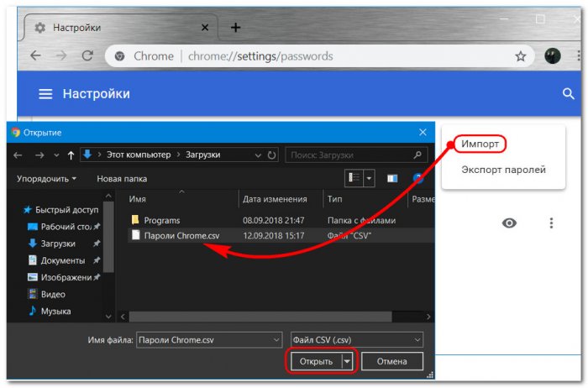588x388 pixels.
Task: Click the Настройки header title
Action: (x=97, y=94)
